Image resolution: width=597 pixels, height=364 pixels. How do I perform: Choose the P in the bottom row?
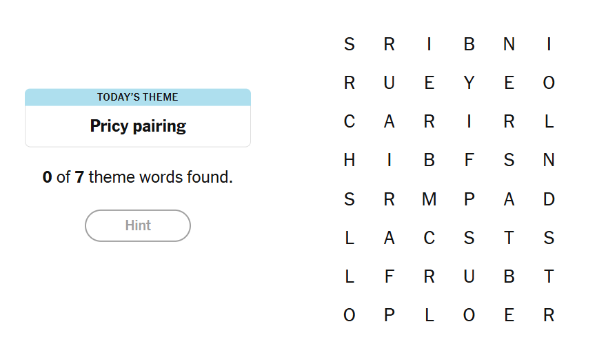point(389,315)
